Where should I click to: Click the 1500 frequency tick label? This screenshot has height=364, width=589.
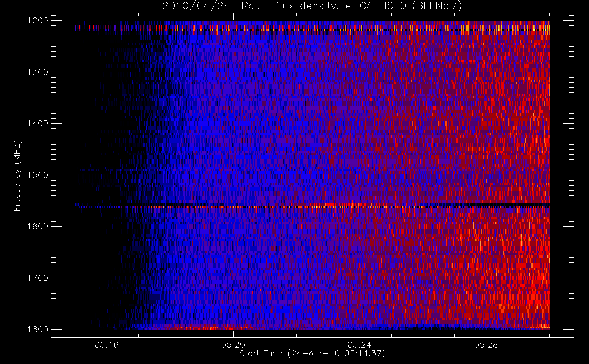38,175
